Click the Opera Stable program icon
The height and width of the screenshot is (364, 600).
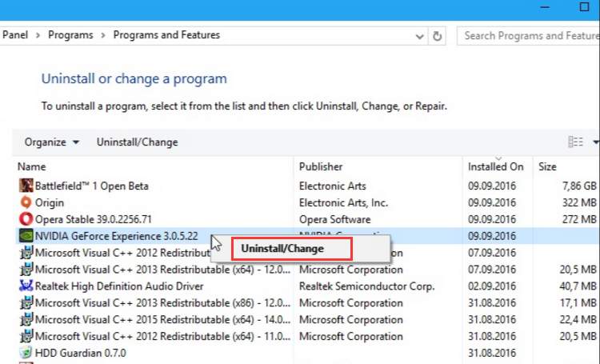click(26, 219)
